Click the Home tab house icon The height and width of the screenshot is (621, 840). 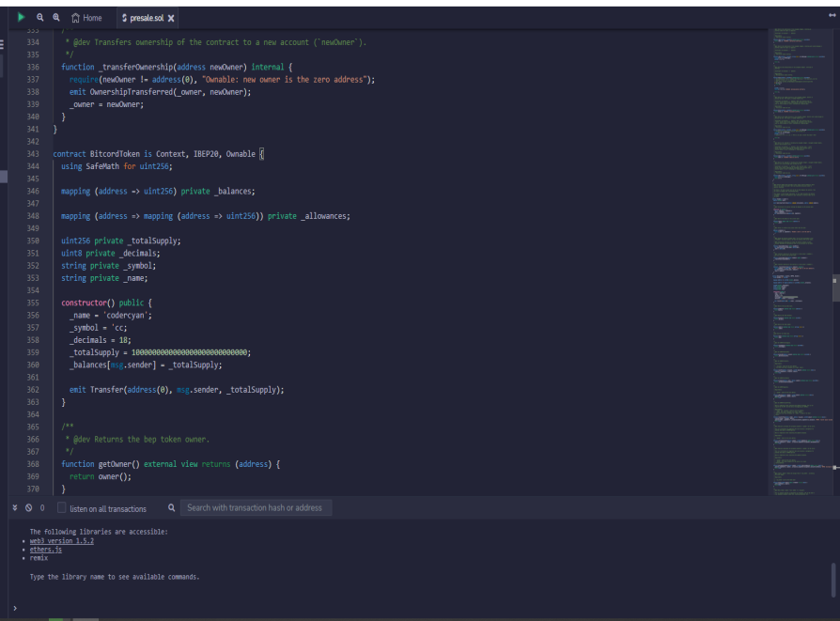[75, 18]
